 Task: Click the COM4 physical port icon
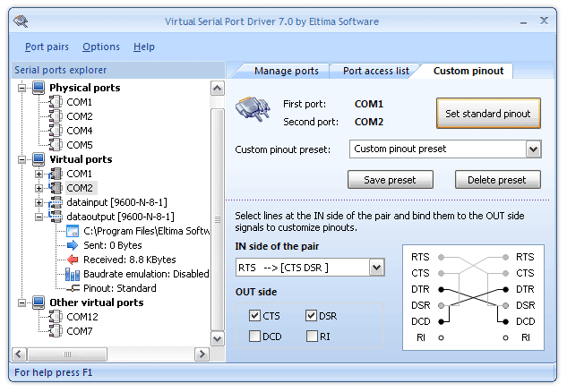(x=56, y=131)
